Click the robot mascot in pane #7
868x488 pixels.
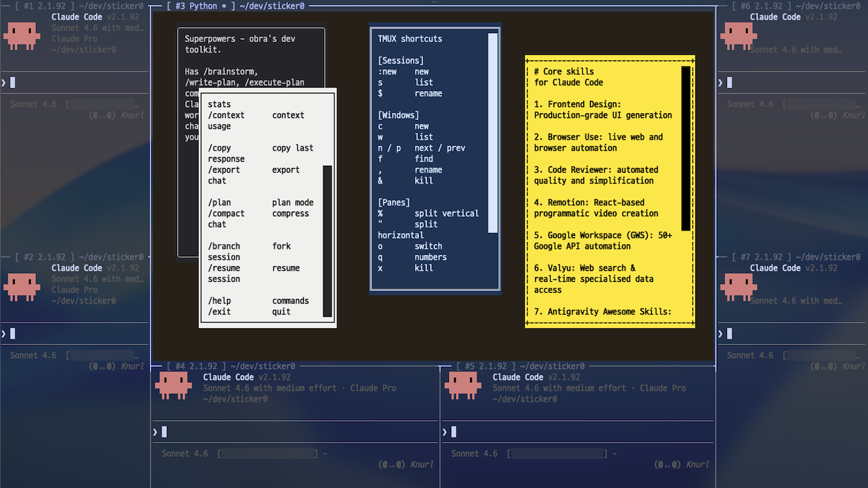tap(738, 286)
